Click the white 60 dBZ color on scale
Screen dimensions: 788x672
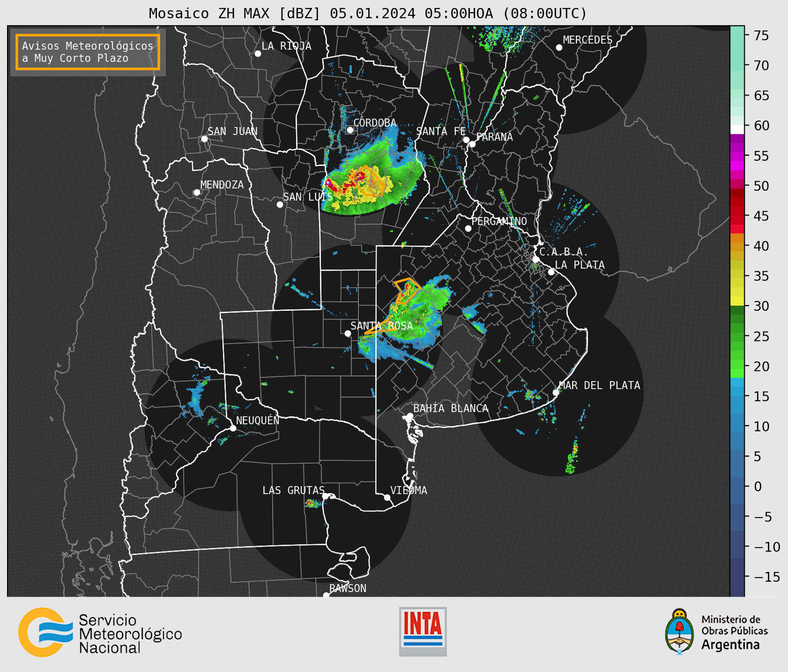coord(737,129)
